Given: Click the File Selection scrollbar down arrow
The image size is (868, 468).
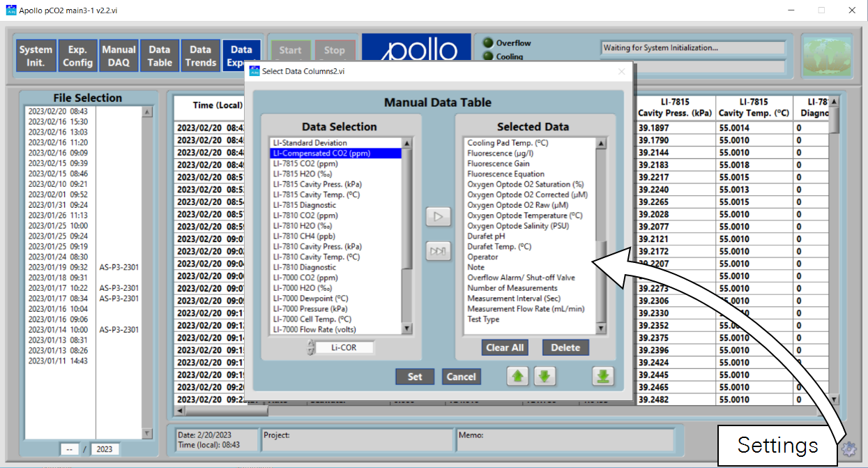Looking at the screenshot, I should [147, 433].
